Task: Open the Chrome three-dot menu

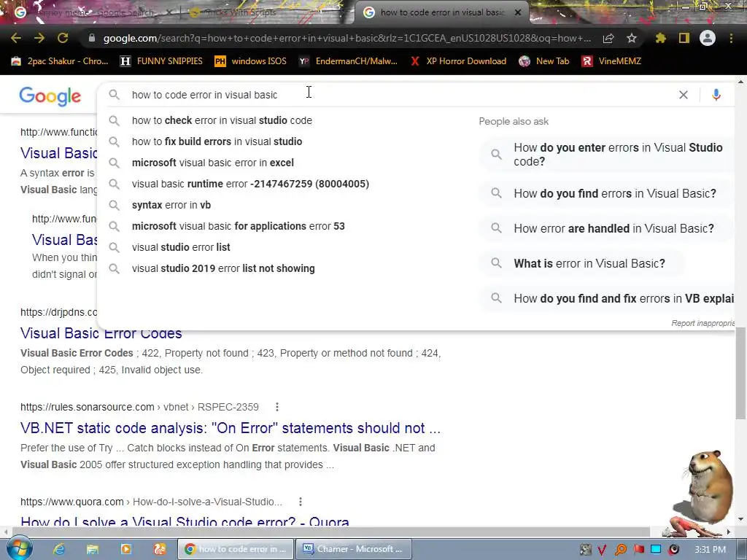Action: (731, 38)
